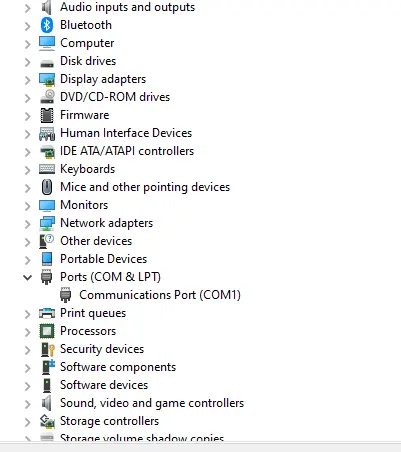This screenshot has width=401, height=452.
Task: Click the Audio inputs and outputs speaker icon
Action: click(x=47, y=7)
